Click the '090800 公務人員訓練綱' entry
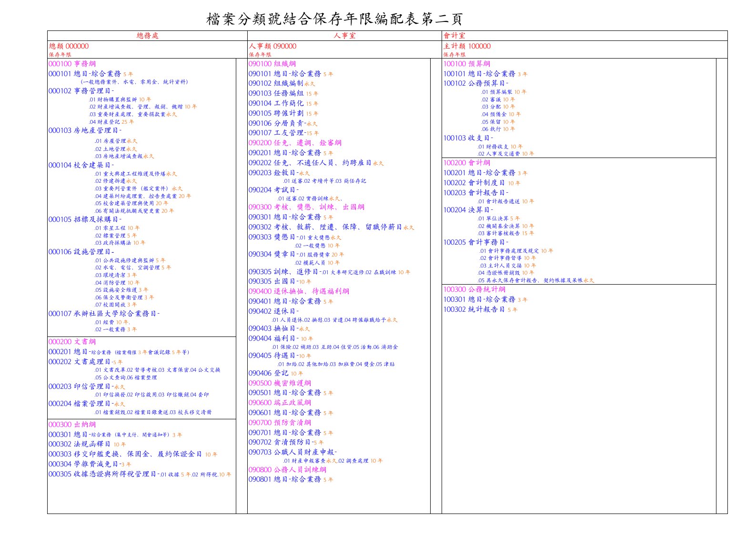The width and height of the screenshot is (756, 534). [287, 470]
